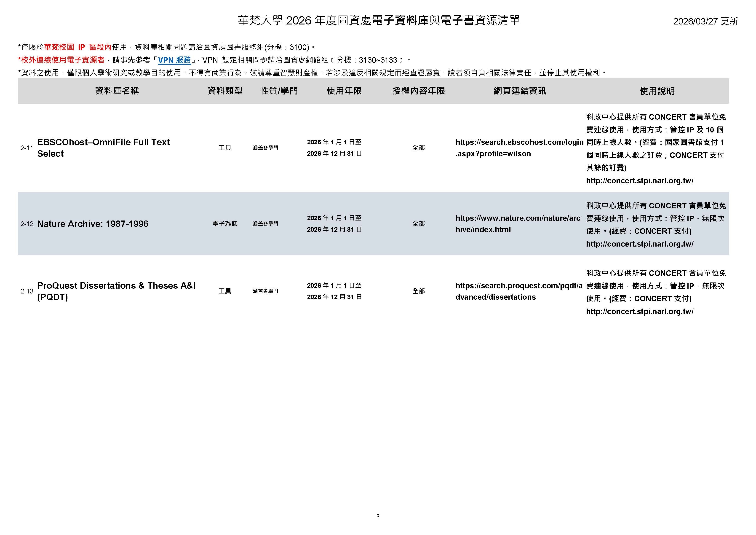Click the row label 2-12

click(27, 224)
